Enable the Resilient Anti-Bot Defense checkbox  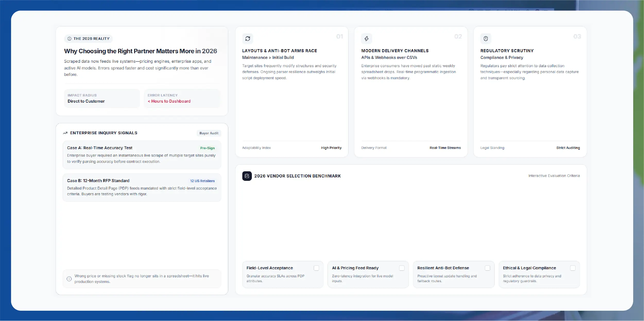coord(487,268)
